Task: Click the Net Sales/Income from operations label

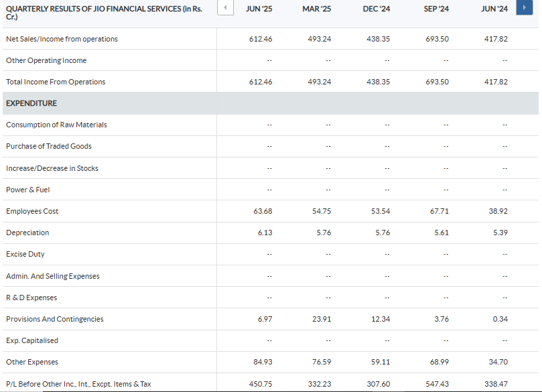Action: pyautogui.click(x=62, y=39)
